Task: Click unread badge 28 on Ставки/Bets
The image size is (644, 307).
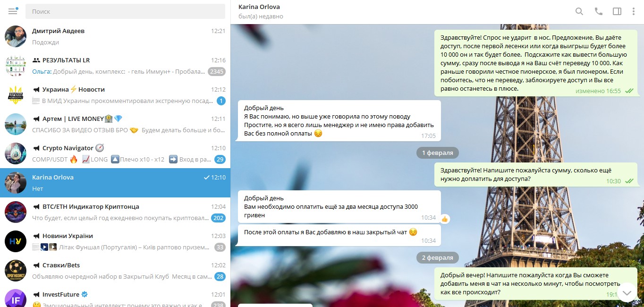Action: (x=220, y=276)
